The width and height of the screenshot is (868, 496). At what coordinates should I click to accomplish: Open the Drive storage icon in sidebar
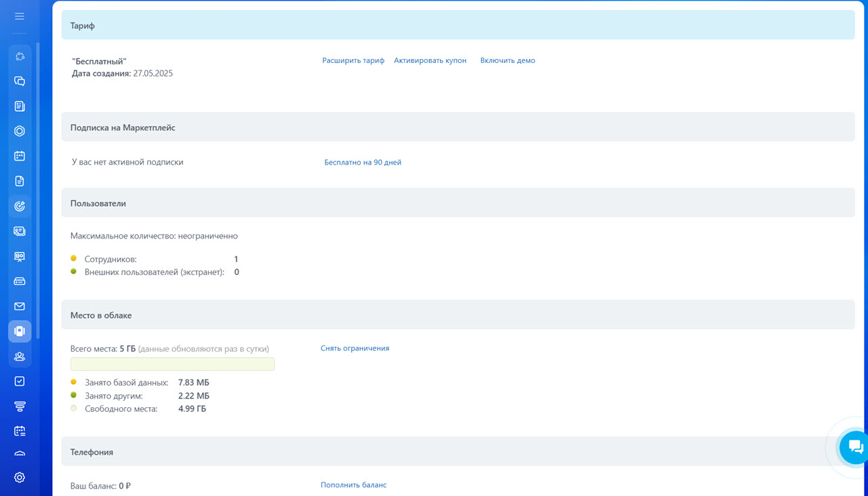pyautogui.click(x=20, y=281)
